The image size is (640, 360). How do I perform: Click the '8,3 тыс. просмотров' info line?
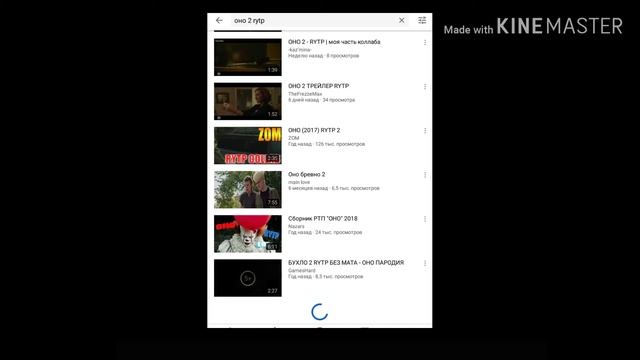[x=325, y=276]
